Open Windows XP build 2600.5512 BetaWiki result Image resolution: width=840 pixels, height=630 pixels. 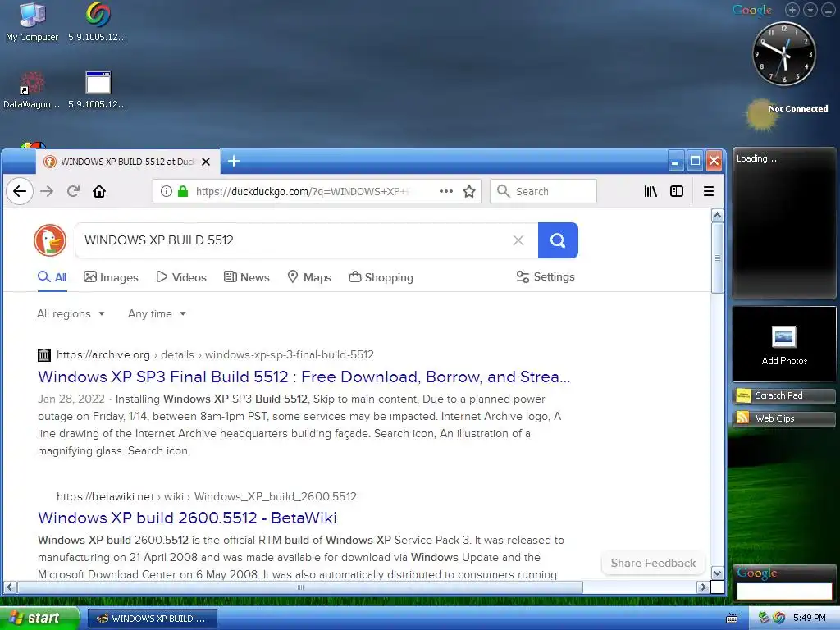coord(187,518)
